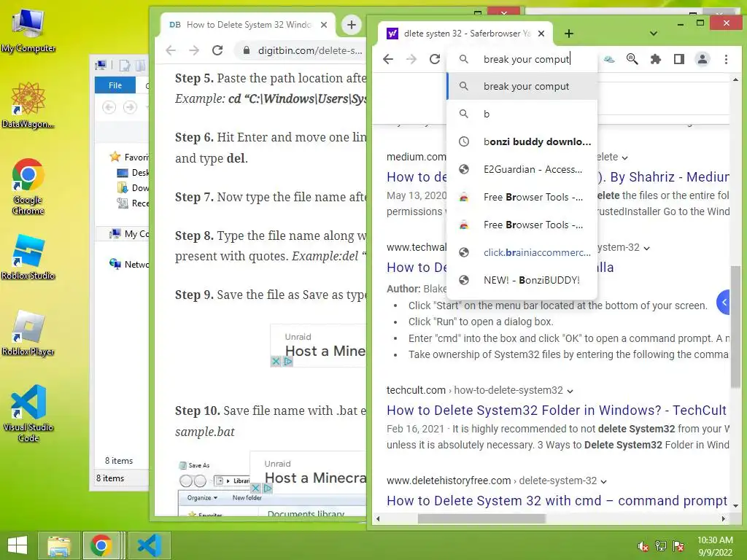Close the upper Unraid ad with X
The height and width of the screenshot is (560, 747).
coord(276,362)
